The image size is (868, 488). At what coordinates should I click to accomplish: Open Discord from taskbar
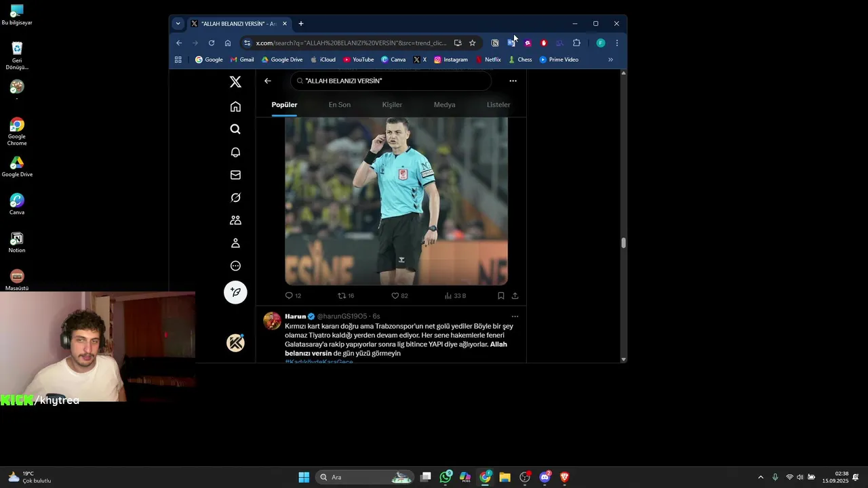coord(545,477)
